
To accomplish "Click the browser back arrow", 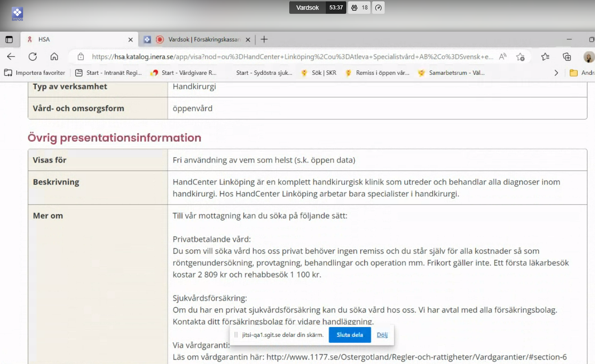I will (x=11, y=57).
